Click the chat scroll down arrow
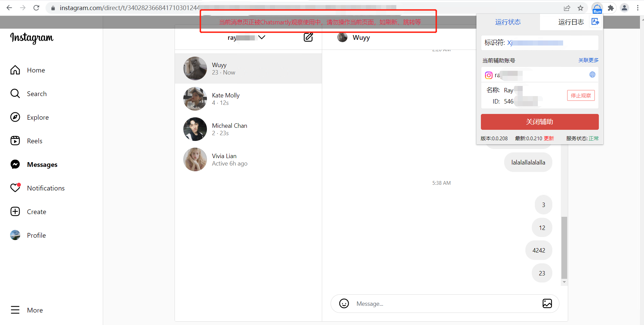The height and width of the screenshot is (325, 644). pyautogui.click(x=564, y=282)
